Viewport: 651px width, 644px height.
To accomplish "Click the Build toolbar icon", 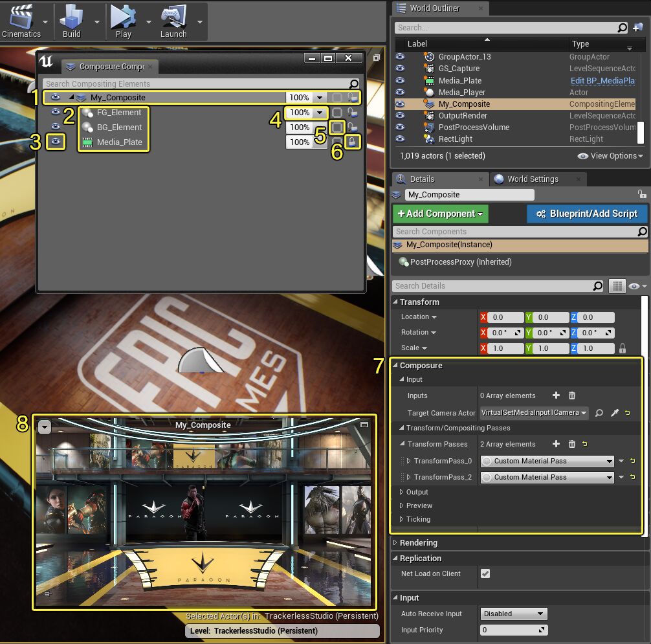I will tap(71, 18).
